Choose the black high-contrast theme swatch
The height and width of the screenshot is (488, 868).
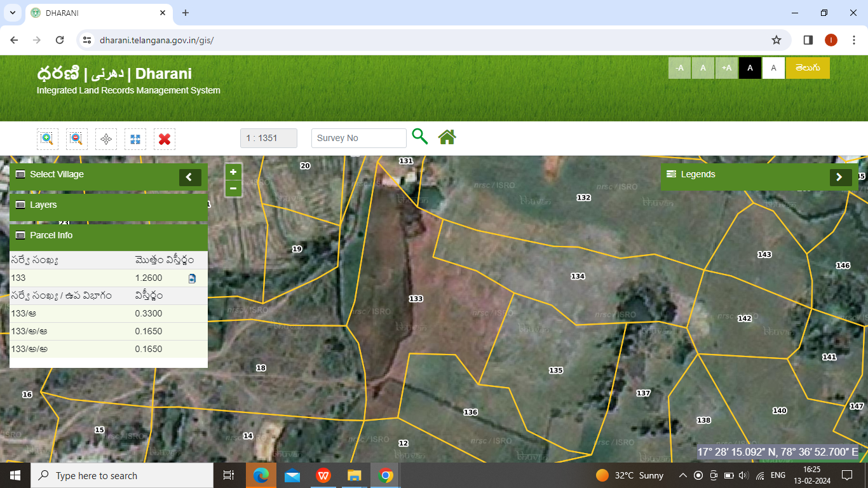750,68
